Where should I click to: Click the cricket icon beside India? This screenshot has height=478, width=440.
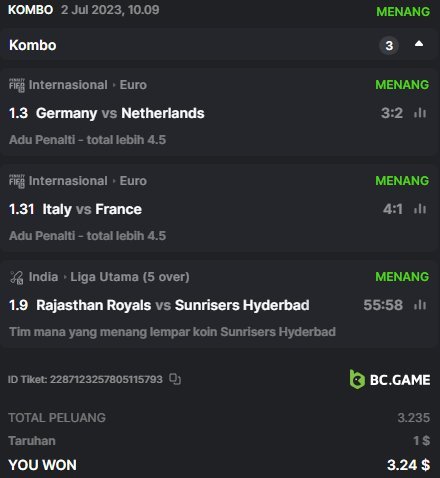point(17,277)
